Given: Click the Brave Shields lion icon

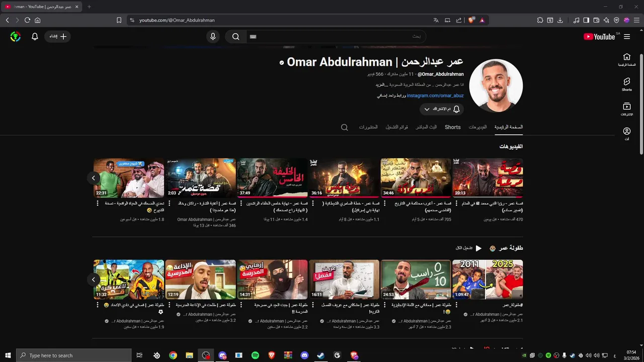Looking at the screenshot, I should point(471,20).
